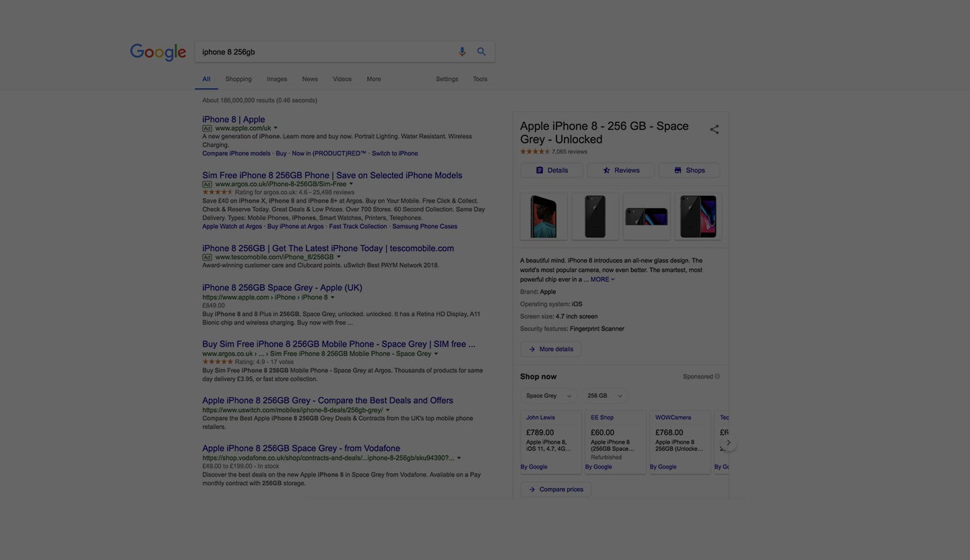Screen dimensions: 970x560
Task: Open search Tools
Action: click(480, 79)
